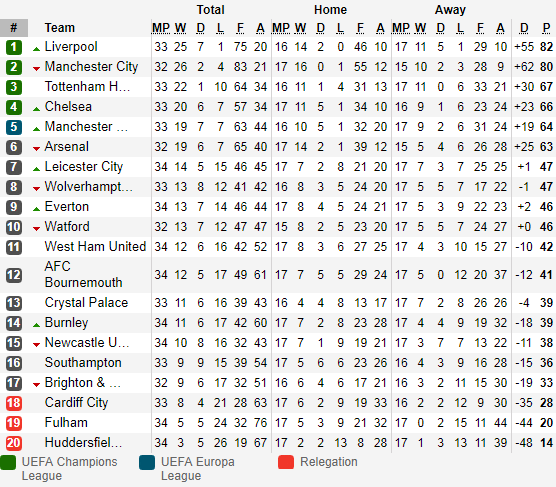Click the green up arrow beside Chelsea
Viewport: 556px width, 487px height.
pyautogui.click(x=36, y=109)
